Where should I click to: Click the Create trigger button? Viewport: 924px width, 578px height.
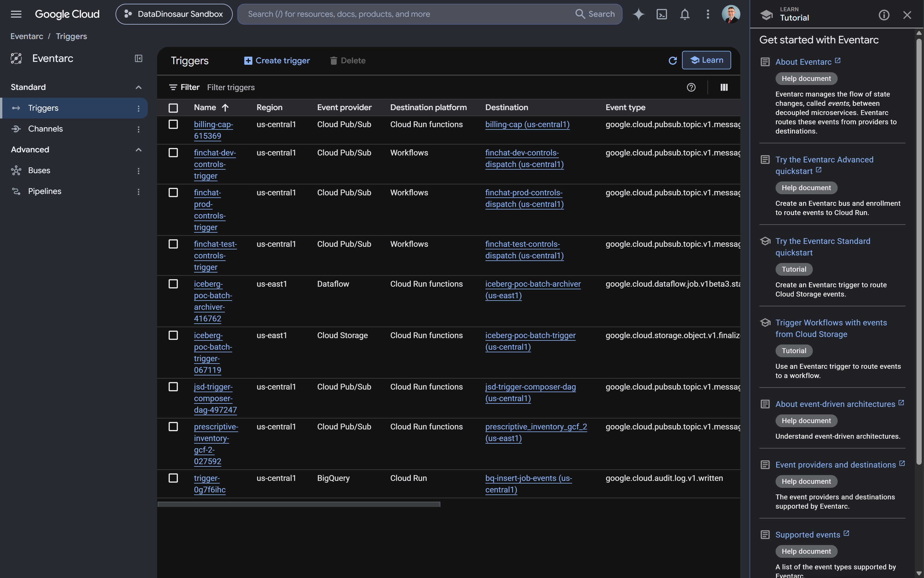click(277, 60)
